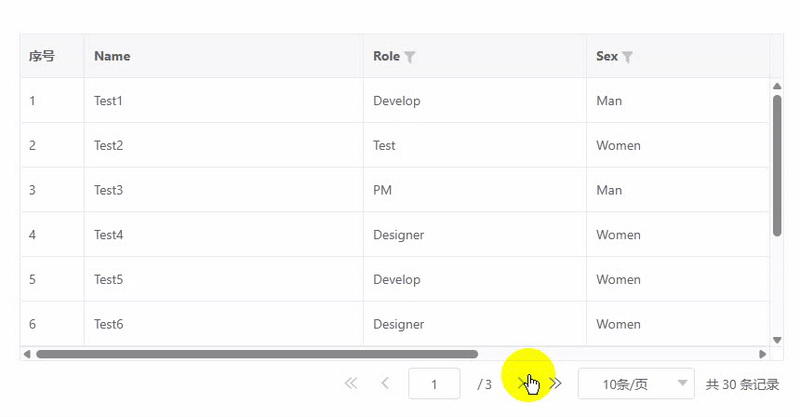This screenshot has width=800, height=417.
Task: Click the 序号 column header
Action: pyautogui.click(x=42, y=56)
